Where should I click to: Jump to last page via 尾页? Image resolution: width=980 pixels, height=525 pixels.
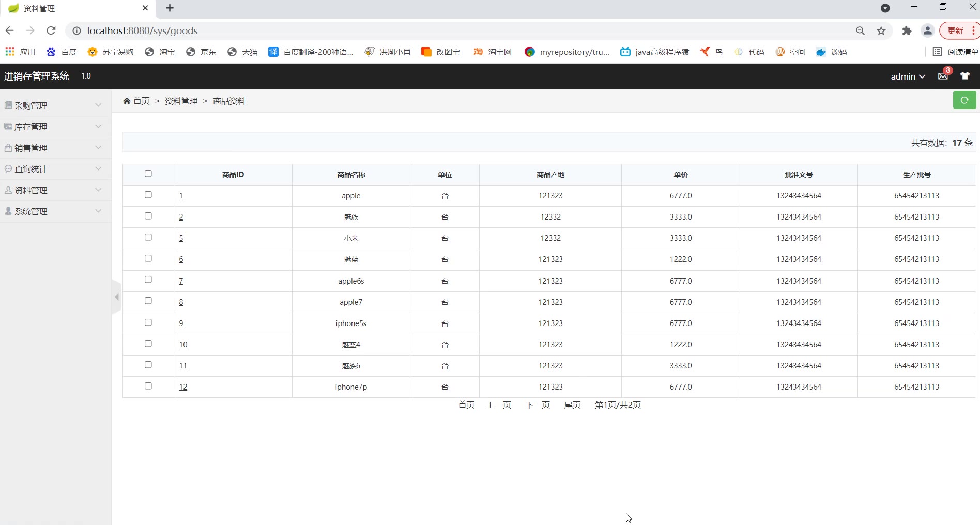572,405
